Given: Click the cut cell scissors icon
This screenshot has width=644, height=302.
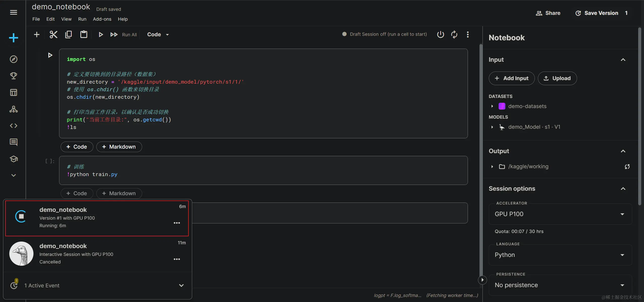Looking at the screenshot, I should [53, 35].
